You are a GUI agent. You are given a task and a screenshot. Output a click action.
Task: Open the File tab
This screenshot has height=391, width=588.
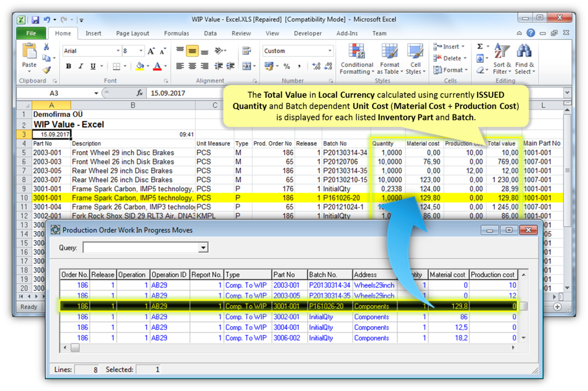coord(31,33)
